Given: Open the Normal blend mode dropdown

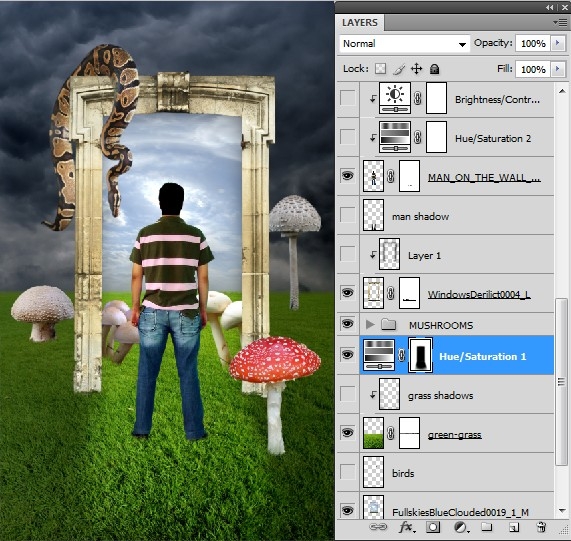Looking at the screenshot, I should click(x=404, y=44).
